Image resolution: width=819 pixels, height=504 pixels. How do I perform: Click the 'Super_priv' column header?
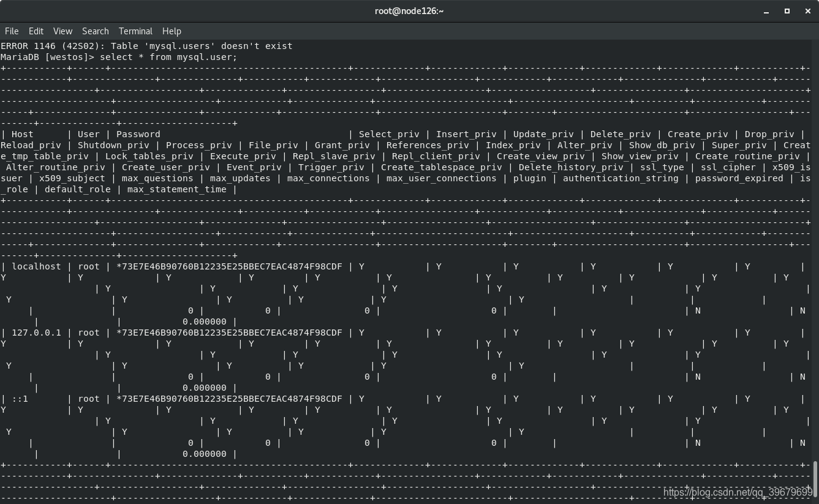coord(739,145)
